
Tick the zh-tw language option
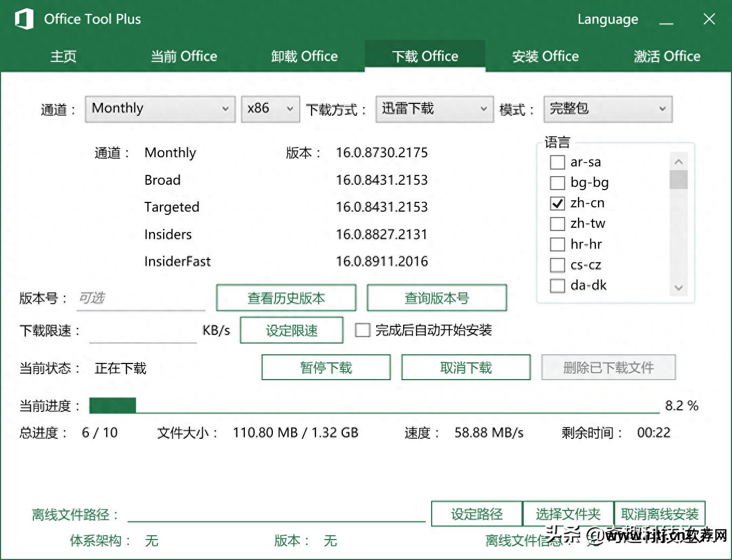click(x=558, y=223)
